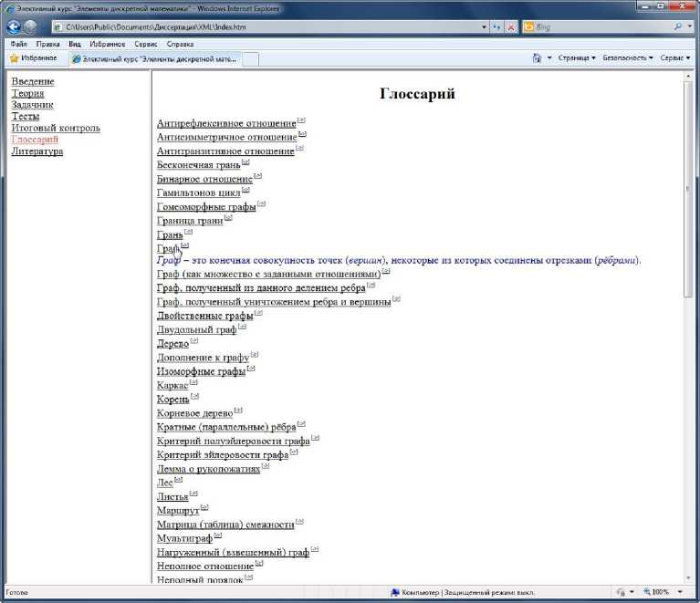
Task: Click inside the Bing search box
Action: click(x=602, y=26)
